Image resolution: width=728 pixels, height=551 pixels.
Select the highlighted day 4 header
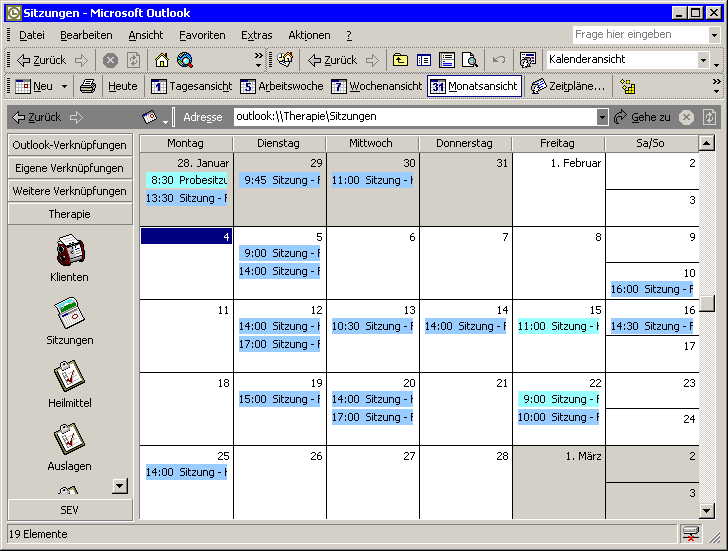point(186,236)
